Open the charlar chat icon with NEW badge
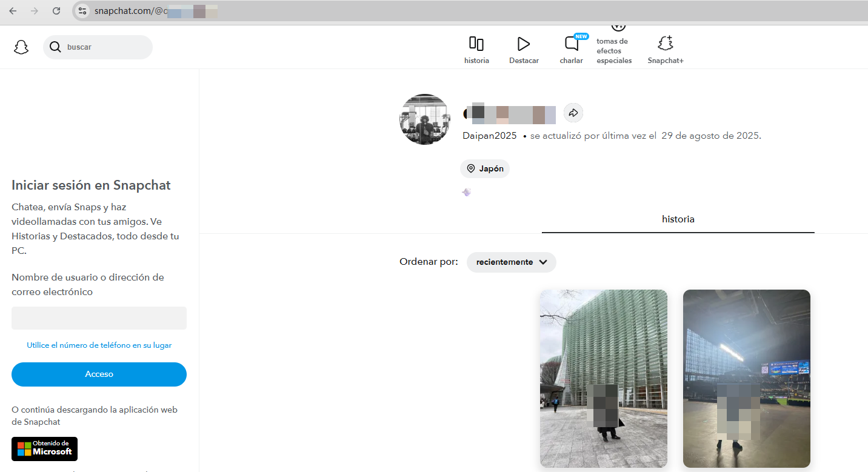This screenshot has height=472, width=868. coord(570,43)
